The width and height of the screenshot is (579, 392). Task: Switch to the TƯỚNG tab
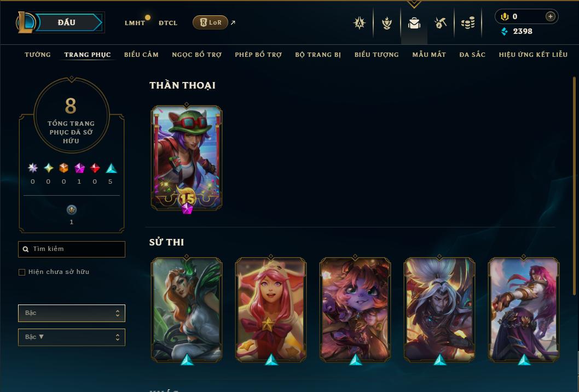coord(37,55)
